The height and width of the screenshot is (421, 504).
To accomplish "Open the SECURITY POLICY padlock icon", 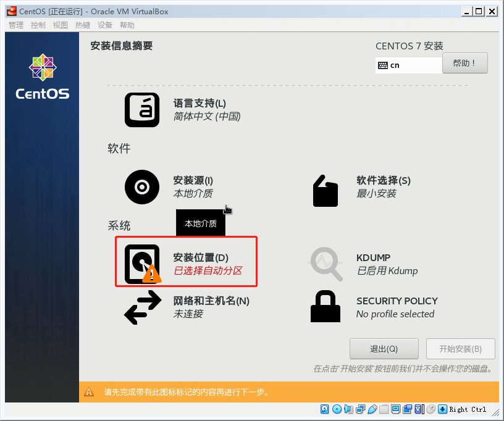I will pos(325,306).
